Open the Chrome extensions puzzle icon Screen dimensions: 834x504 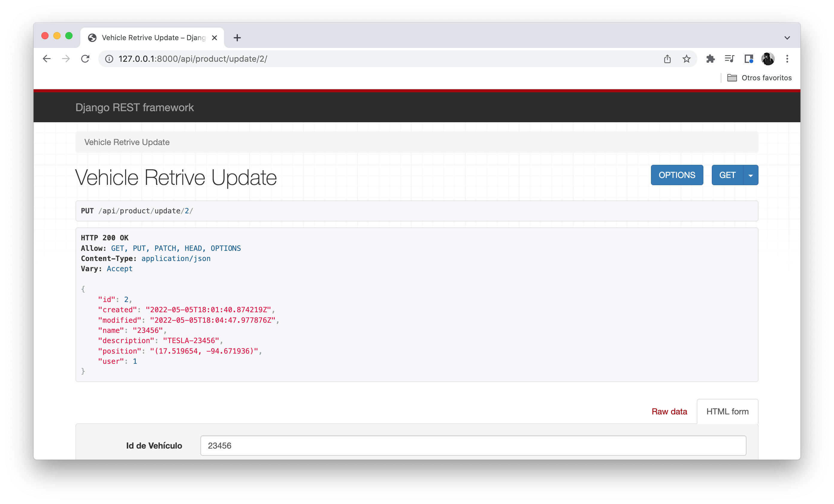coord(711,58)
